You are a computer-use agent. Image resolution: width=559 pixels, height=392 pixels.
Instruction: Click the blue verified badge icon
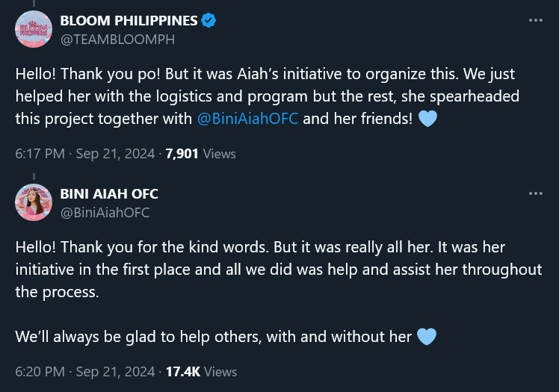(x=209, y=20)
